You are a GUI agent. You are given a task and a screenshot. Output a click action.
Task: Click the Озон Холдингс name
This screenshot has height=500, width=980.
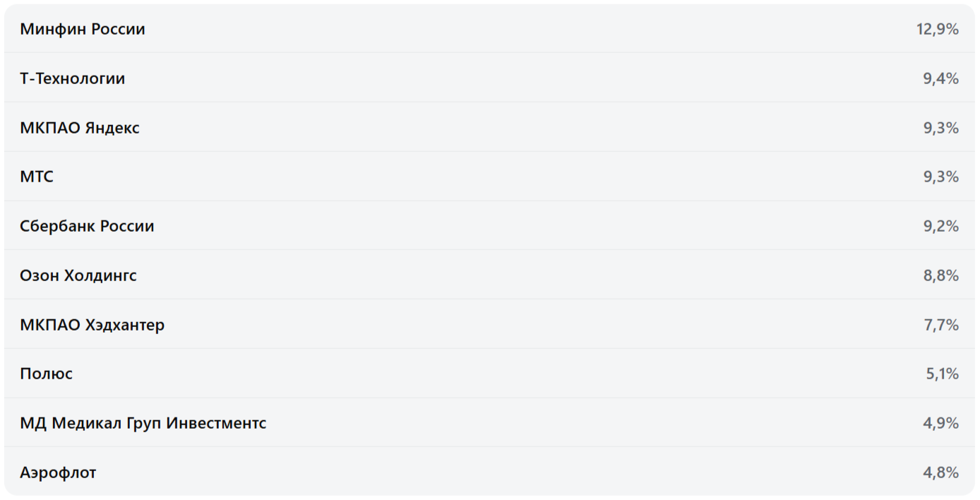(78, 275)
